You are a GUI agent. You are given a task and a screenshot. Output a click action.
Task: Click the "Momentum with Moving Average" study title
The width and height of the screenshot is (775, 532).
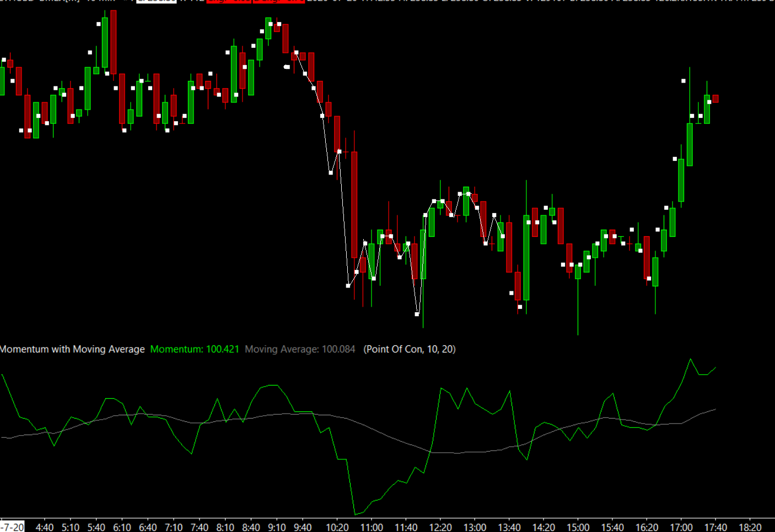72,349
